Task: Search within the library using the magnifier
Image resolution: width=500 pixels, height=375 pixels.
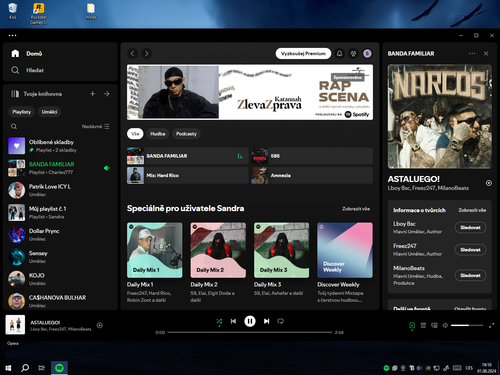Action: click(x=14, y=127)
